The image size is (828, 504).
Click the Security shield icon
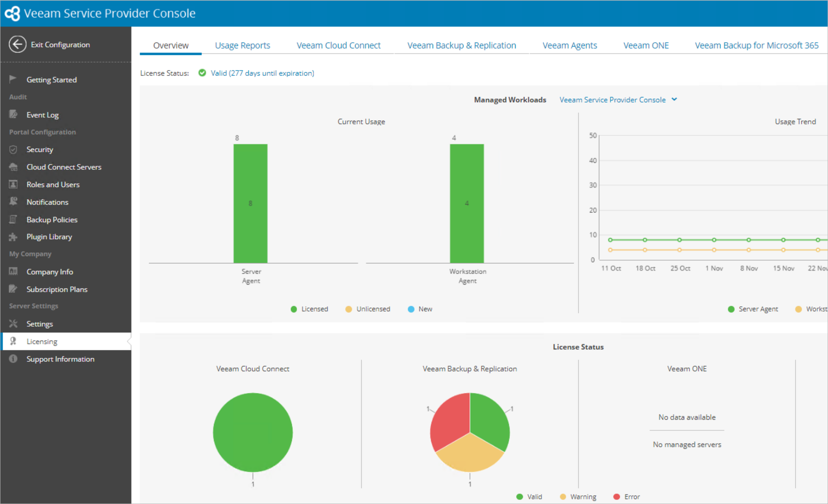click(13, 149)
